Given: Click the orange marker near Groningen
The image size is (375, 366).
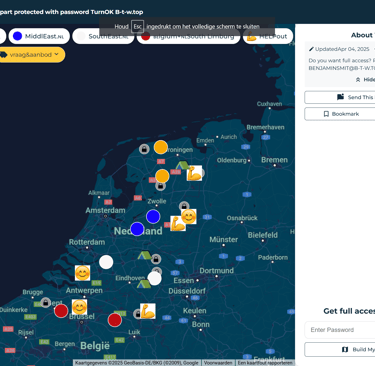Looking at the screenshot, I should [x=161, y=147].
